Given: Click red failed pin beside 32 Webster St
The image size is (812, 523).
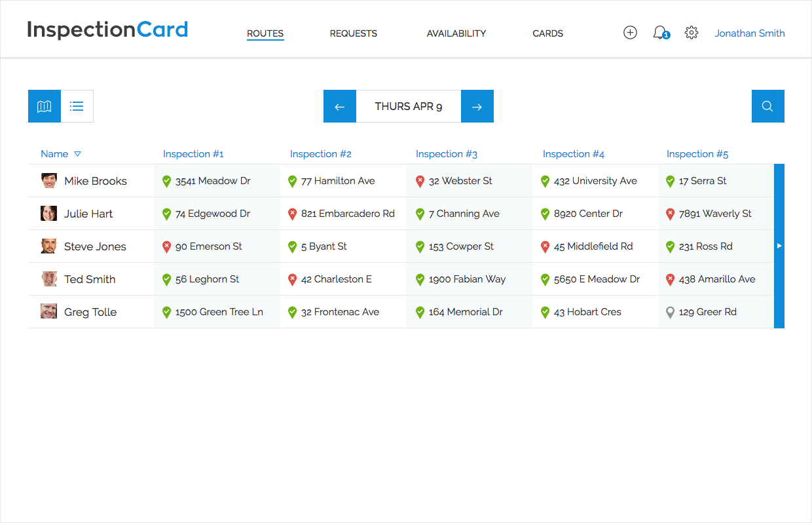Looking at the screenshot, I should [420, 182].
